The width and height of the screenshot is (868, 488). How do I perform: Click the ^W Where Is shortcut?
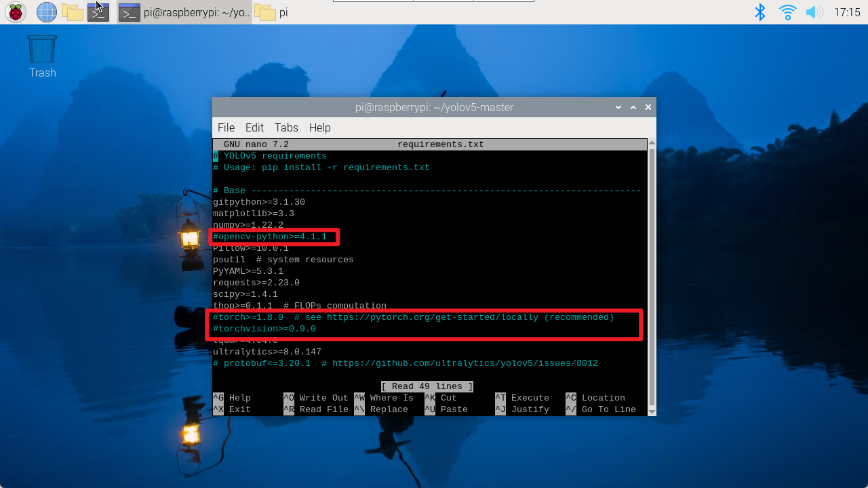point(384,398)
